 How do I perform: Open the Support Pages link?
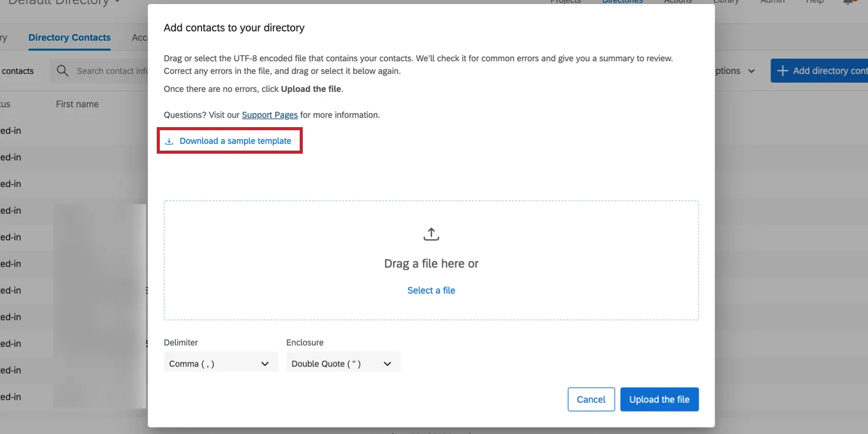(x=270, y=115)
